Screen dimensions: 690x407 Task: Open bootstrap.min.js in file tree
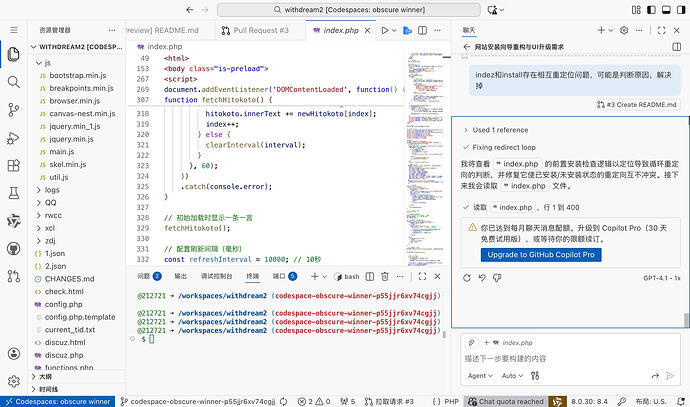77,76
